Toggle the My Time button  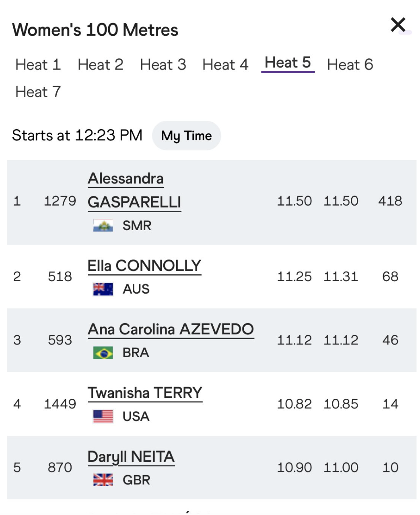[x=187, y=136]
